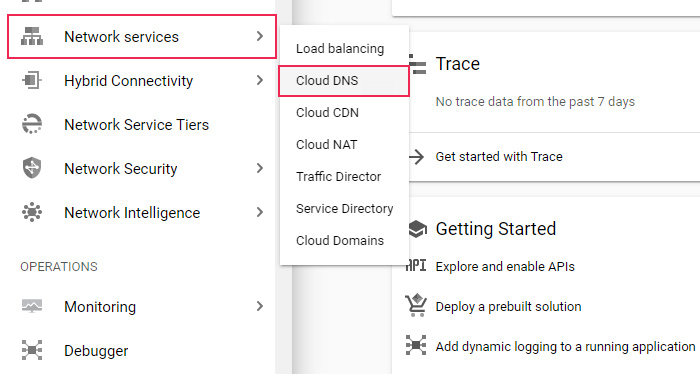Click the arrow icon beside Get started with Trace
The width and height of the screenshot is (700, 374).
point(417,157)
